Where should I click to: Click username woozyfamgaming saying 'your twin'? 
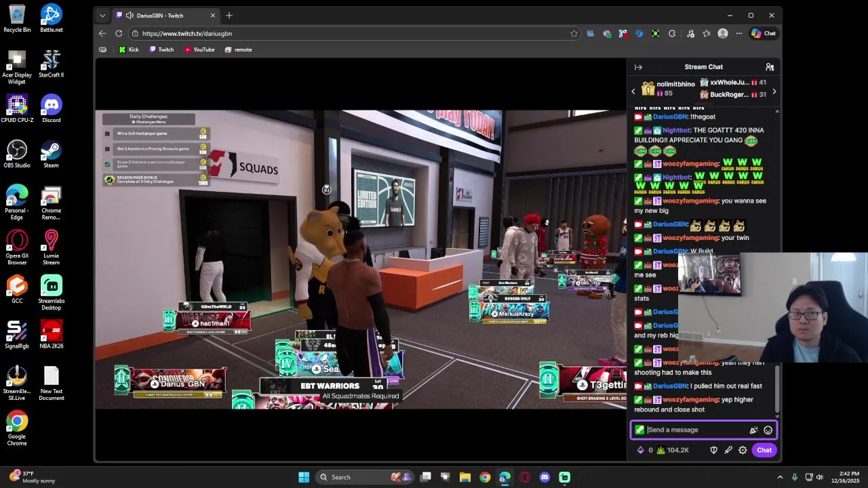click(x=690, y=238)
